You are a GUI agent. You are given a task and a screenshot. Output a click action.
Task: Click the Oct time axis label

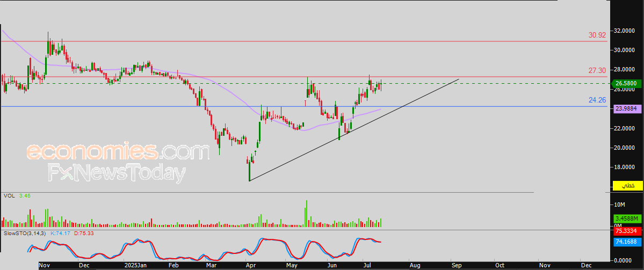(500, 266)
